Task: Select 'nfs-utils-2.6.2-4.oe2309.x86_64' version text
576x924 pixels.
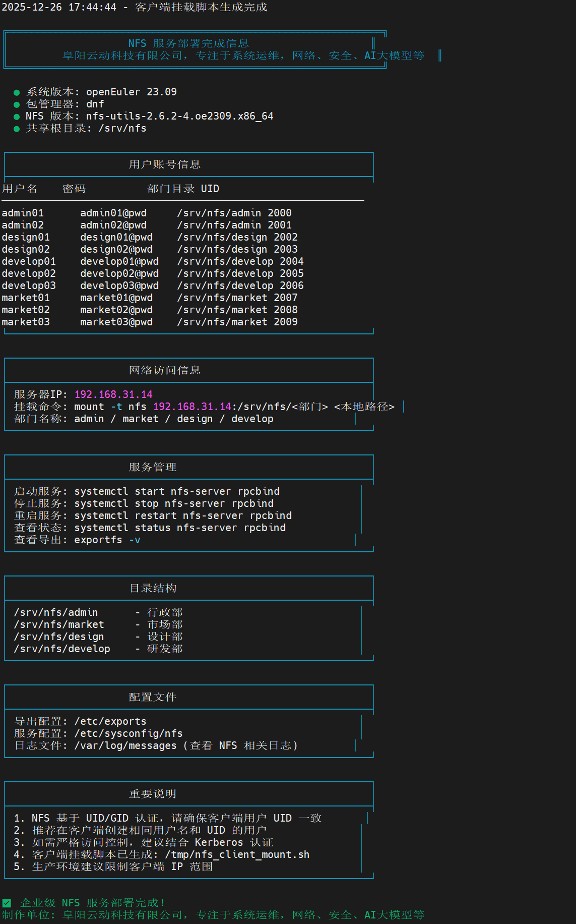Action: pos(180,116)
